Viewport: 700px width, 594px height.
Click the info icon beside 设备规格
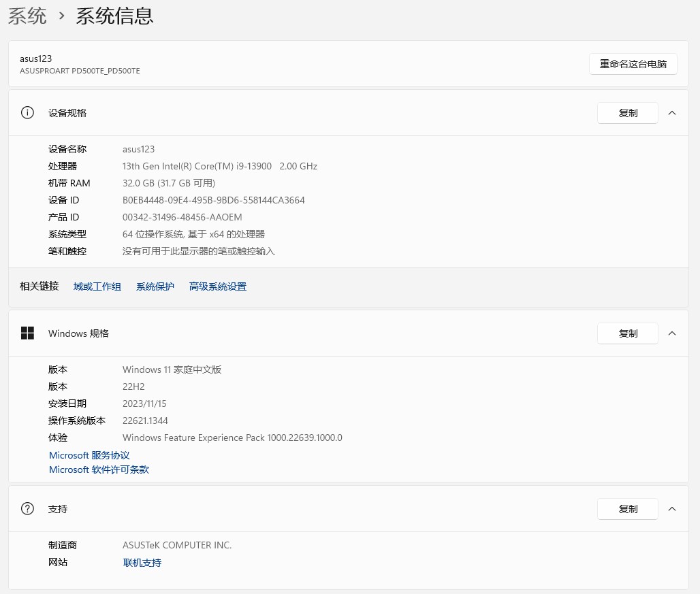[x=27, y=113]
